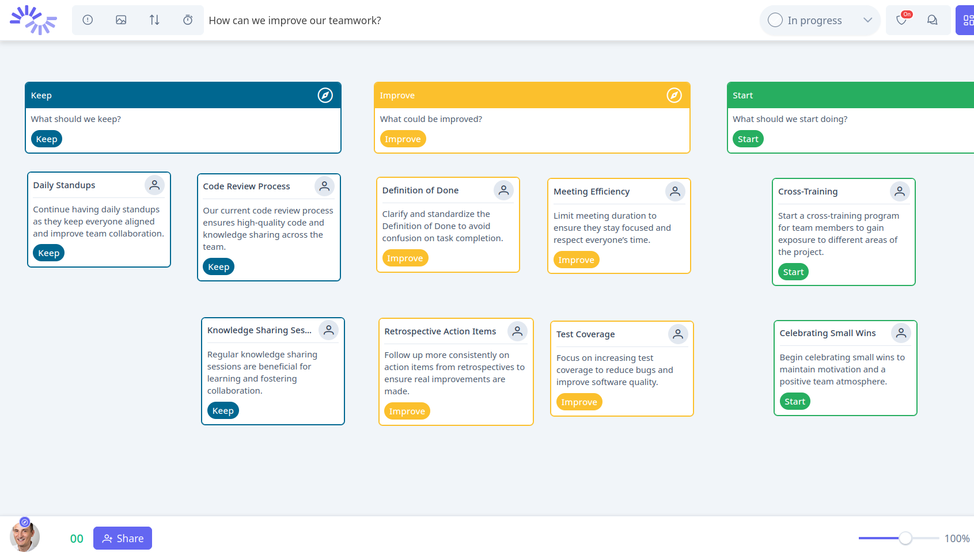The height and width of the screenshot is (560, 974).
Task: Click the zoom slider handle
Action: (x=905, y=538)
